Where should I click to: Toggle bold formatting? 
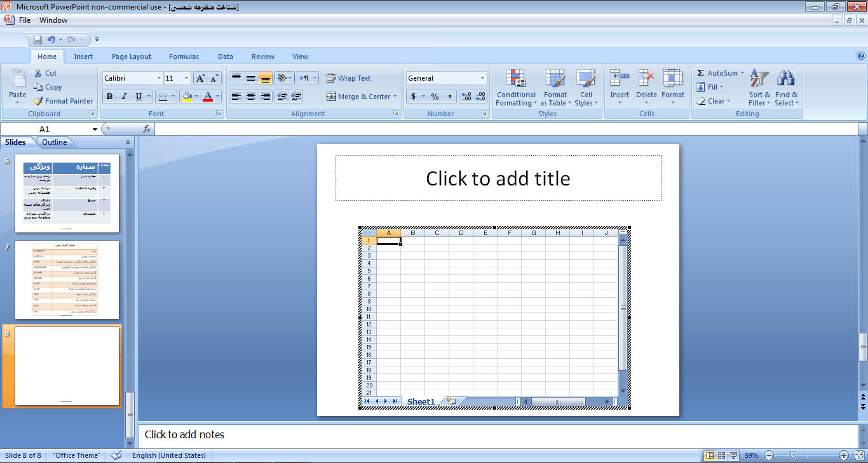tap(110, 97)
